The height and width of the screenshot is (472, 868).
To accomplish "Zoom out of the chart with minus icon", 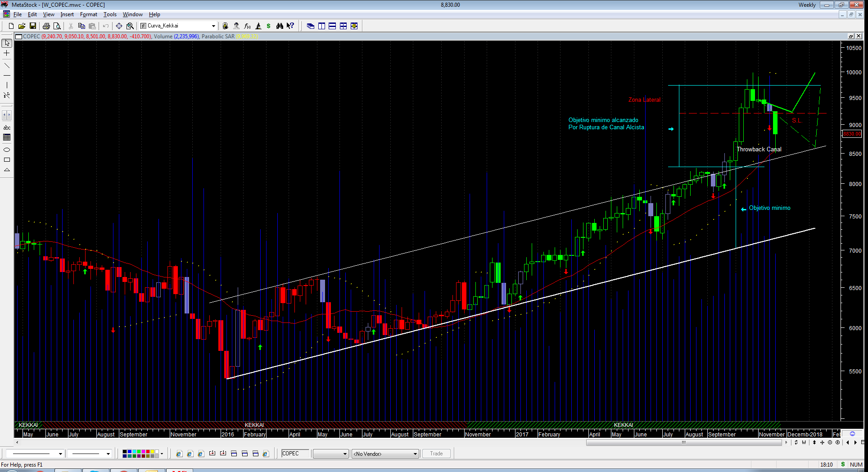I will tap(830, 442).
